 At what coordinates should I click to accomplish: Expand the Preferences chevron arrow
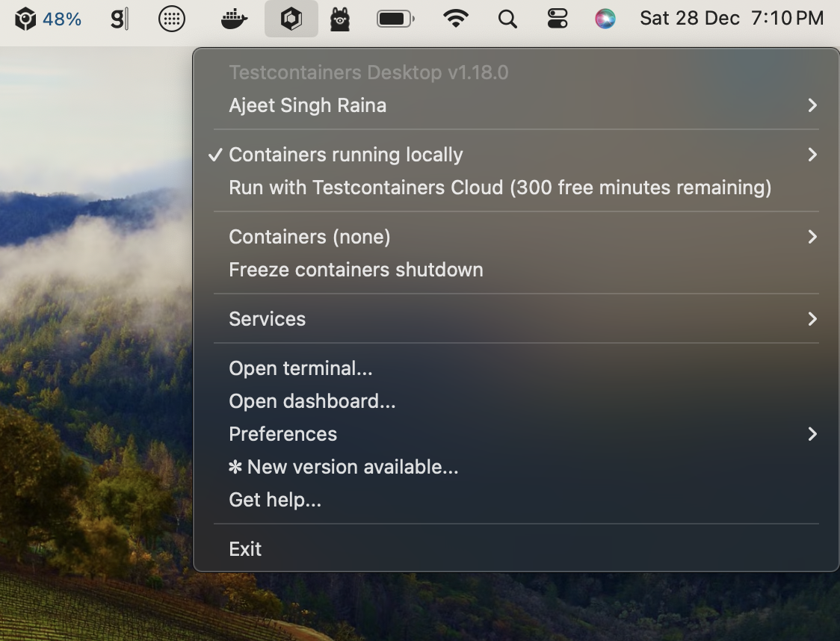pyautogui.click(x=812, y=434)
